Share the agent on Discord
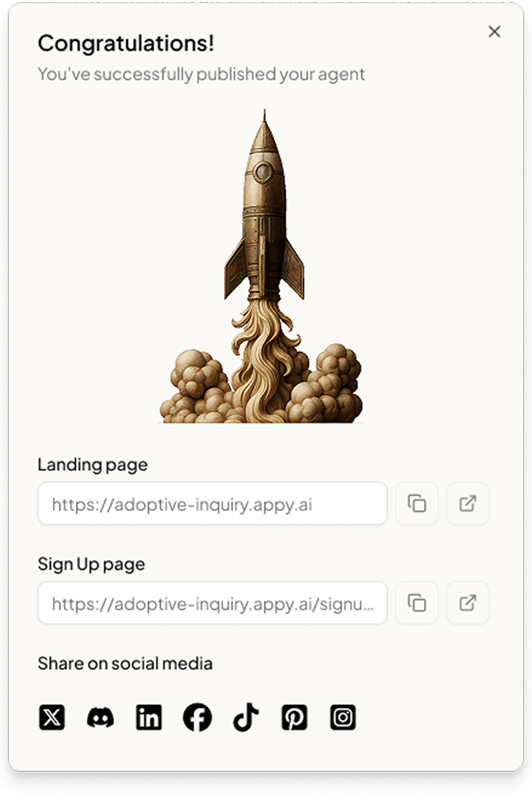Viewport: 532px width, 798px height. point(101,718)
